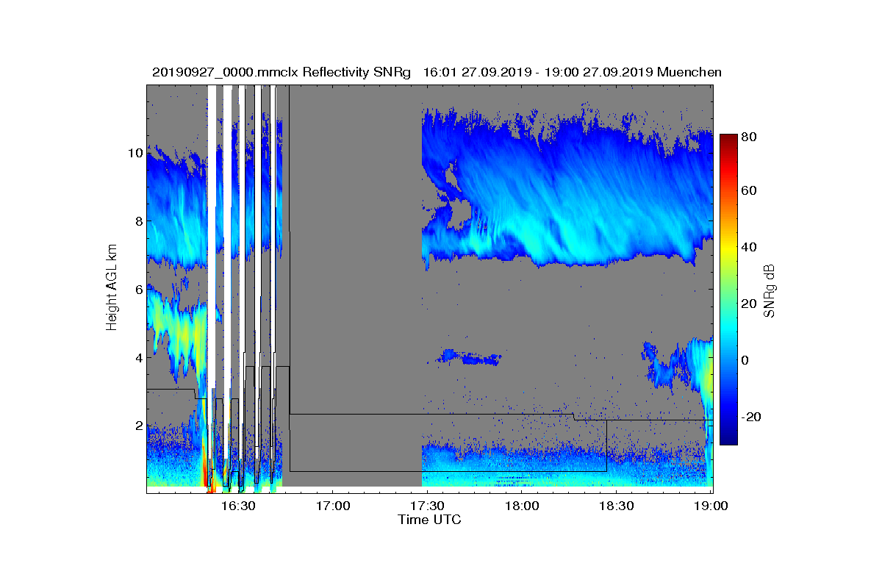Click the 17:30 time tick label
This screenshot has width=882, height=588.
pos(429,506)
